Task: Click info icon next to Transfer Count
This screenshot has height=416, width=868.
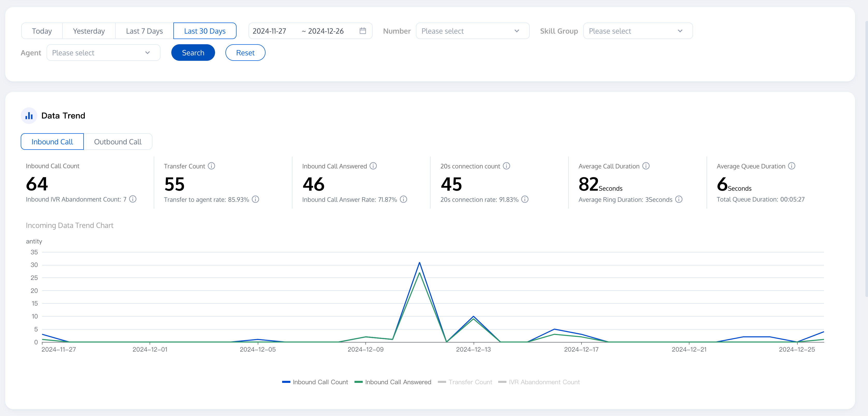Action: 211,166
